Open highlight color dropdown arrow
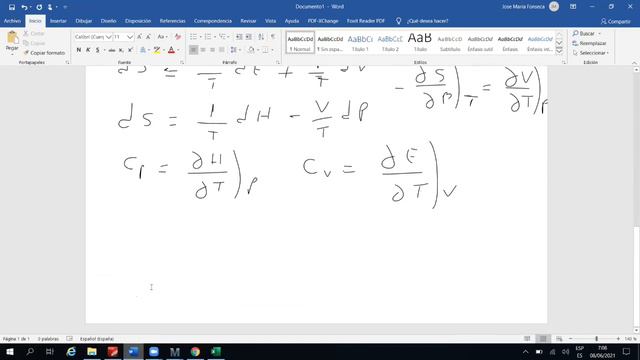 (164, 50)
